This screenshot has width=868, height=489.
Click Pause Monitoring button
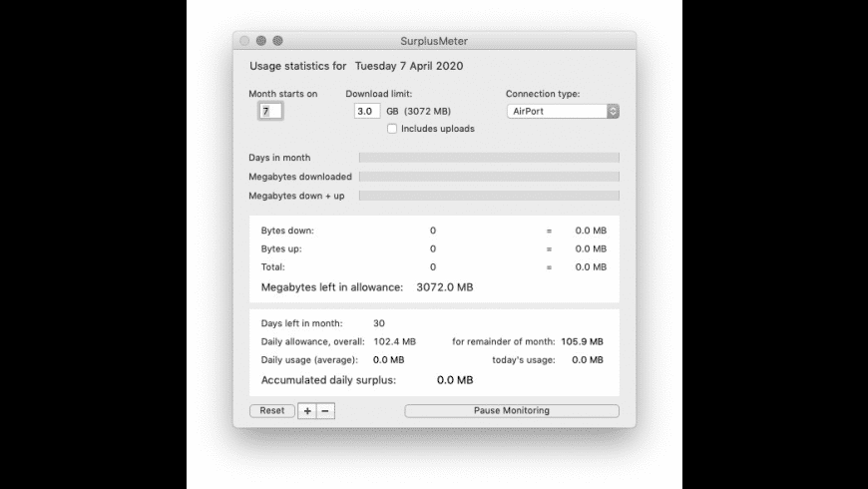coord(512,411)
